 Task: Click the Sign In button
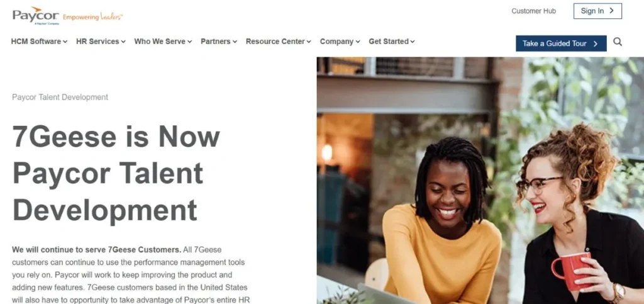tap(597, 11)
